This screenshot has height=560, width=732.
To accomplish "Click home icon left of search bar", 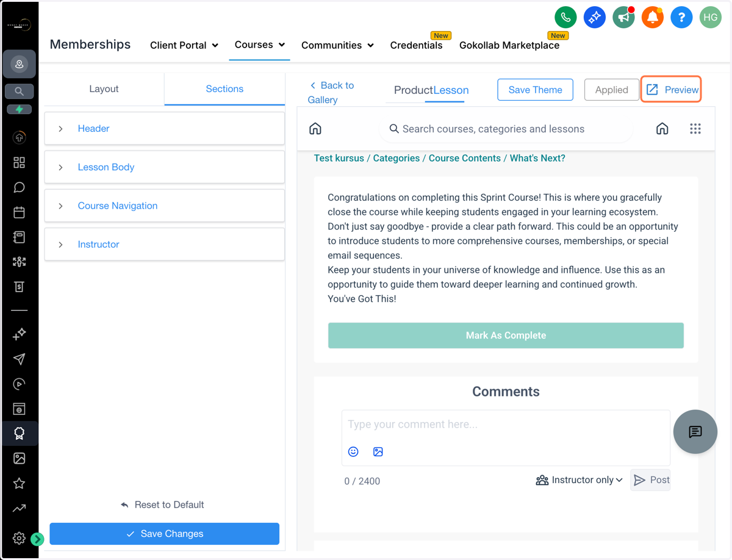I will click(x=315, y=129).
